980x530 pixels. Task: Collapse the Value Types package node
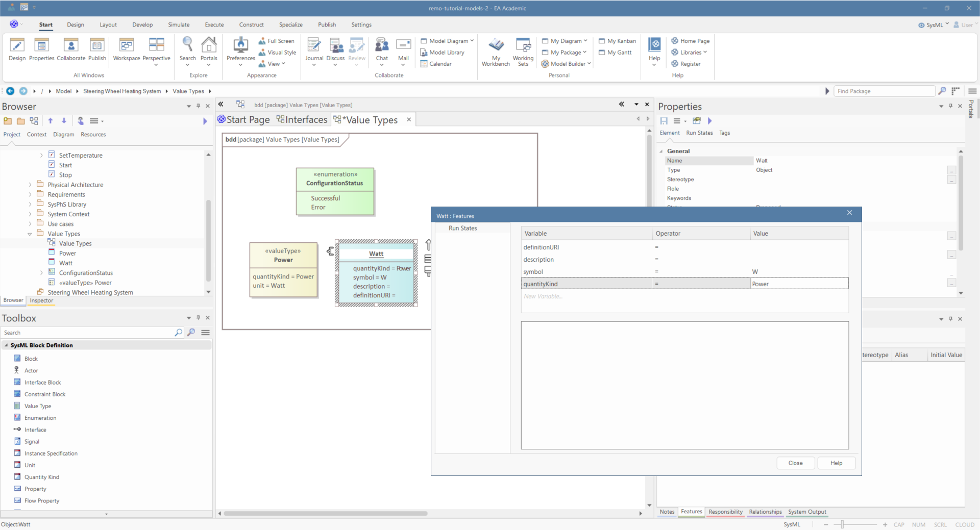pyautogui.click(x=30, y=234)
